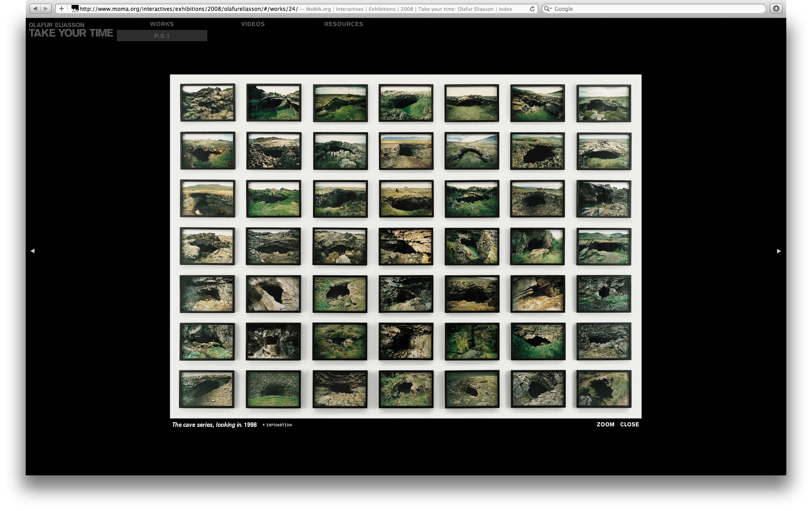Go to previous artwork with left arrow
Viewport: 812px width, 511px height.
pyautogui.click(x=33, y=251)
